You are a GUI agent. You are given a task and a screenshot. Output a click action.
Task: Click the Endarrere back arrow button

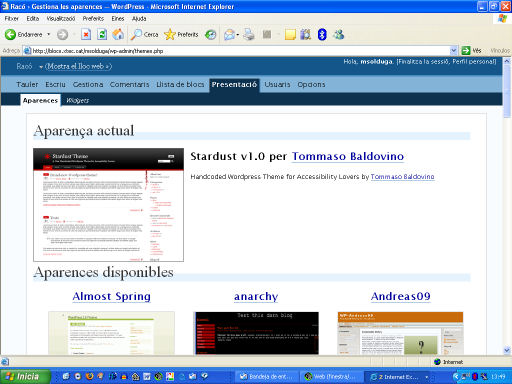coord(23,34)
